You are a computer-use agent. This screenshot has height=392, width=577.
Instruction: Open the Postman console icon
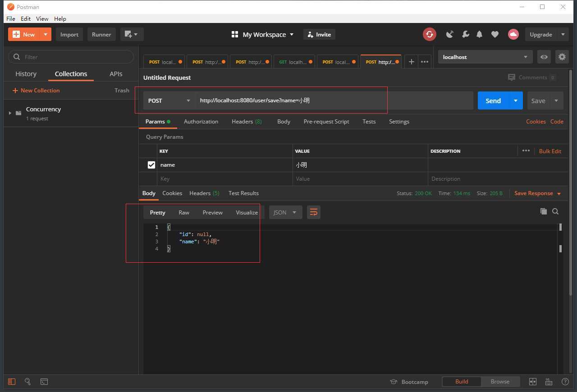(44, 382)
